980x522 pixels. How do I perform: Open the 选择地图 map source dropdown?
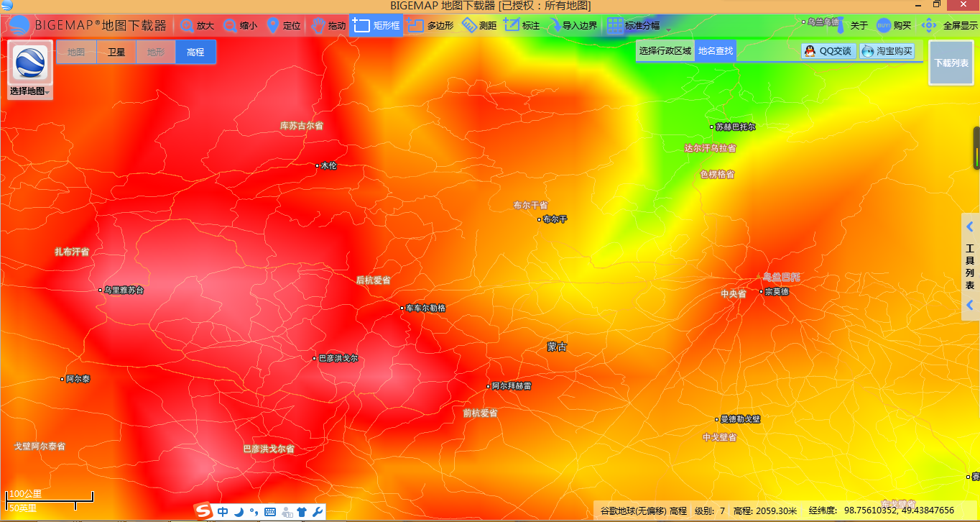tap(29, 91)
